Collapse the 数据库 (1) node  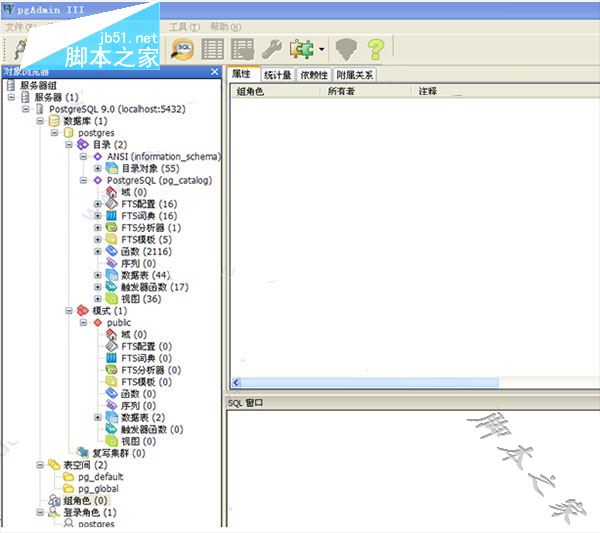pyautogui.click(x=40, y=121)
